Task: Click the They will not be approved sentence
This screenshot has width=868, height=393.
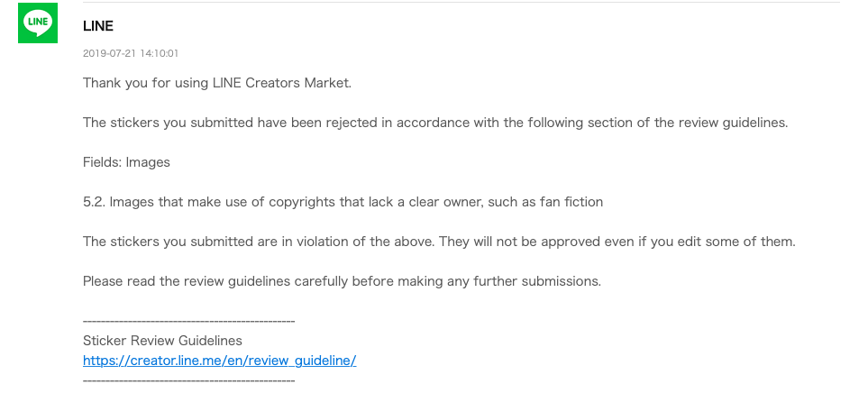Action: point(617,242)
